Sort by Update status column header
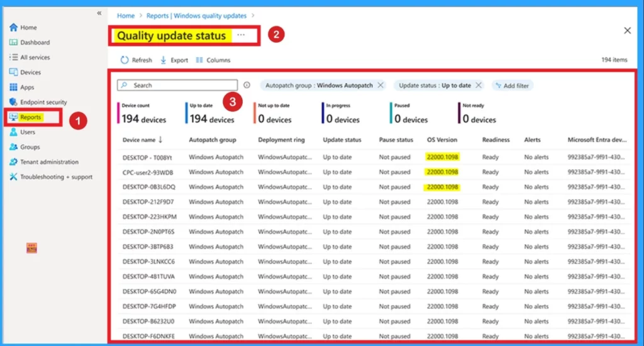Image resolution: width=644 pixels, height=346 pixels. tap(341, 140)
